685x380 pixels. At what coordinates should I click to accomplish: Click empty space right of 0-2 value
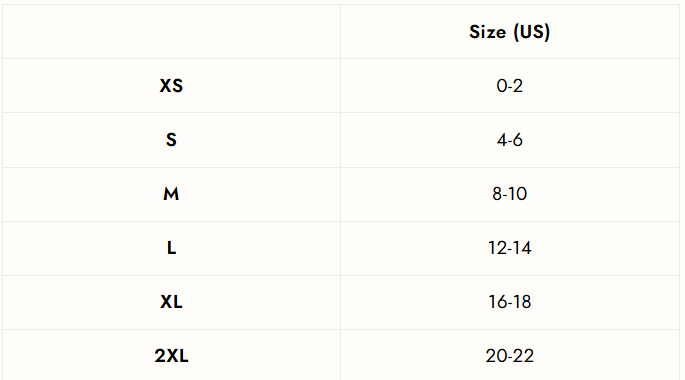[x=603, y=86]
